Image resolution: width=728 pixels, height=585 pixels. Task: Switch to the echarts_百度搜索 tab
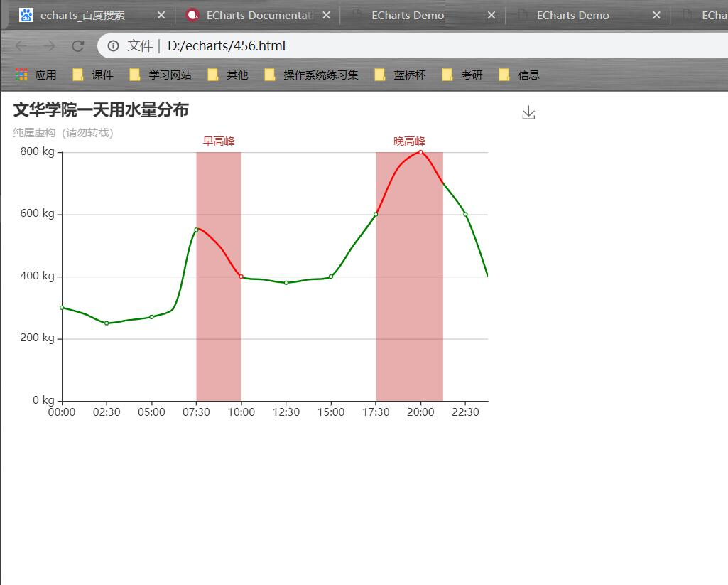tap(92, 16)
